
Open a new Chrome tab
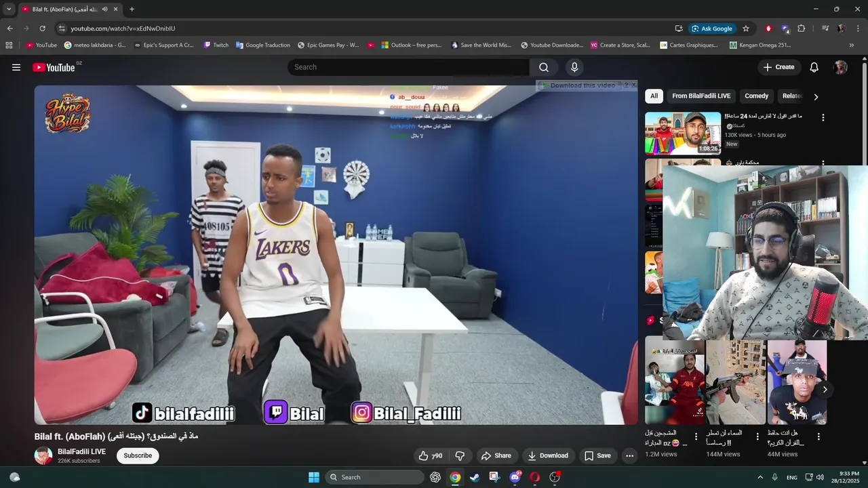[x=132, y=9]
